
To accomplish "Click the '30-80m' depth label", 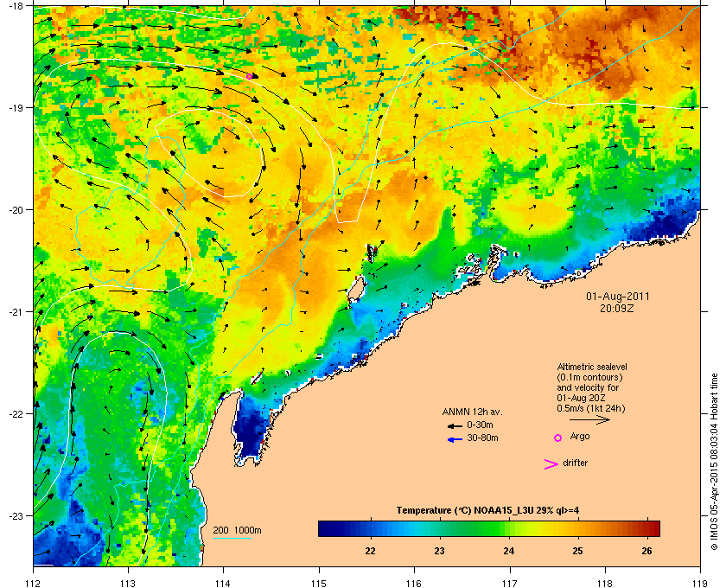I will click(x=482, y=438).
